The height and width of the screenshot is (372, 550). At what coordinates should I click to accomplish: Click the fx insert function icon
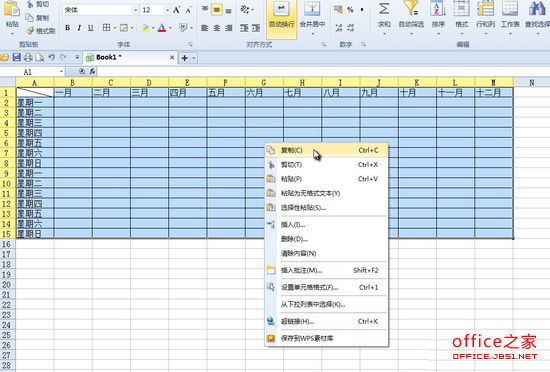coord(92,72)
